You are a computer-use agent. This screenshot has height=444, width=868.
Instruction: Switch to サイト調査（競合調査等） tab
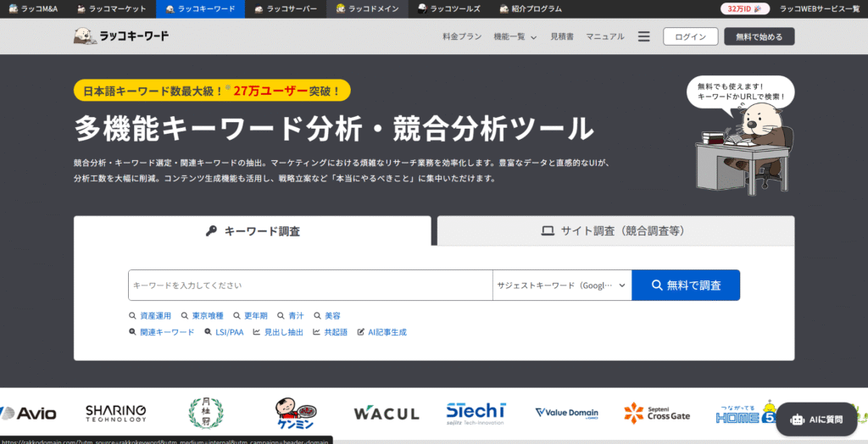[615, 230]
